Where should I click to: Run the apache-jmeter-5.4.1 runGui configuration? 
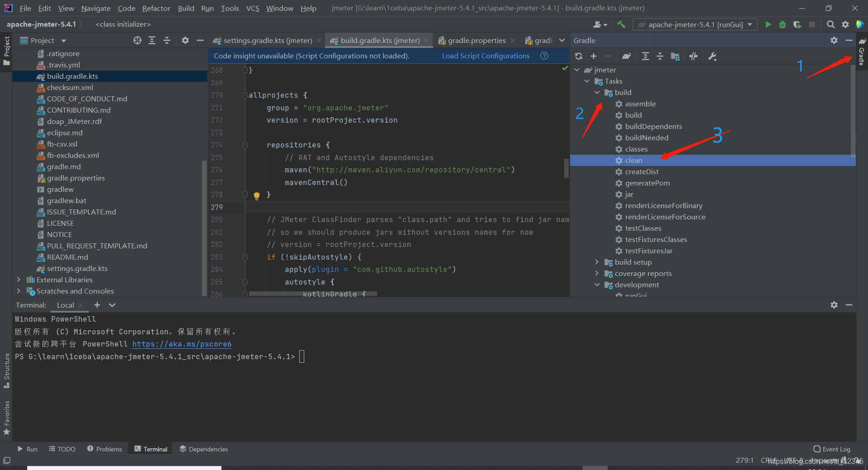tap(768, 24)
